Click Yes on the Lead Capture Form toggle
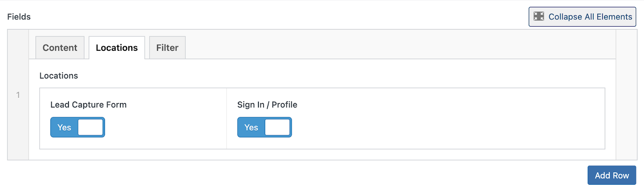This screenshot has height=190, width=644. (64, 128)
